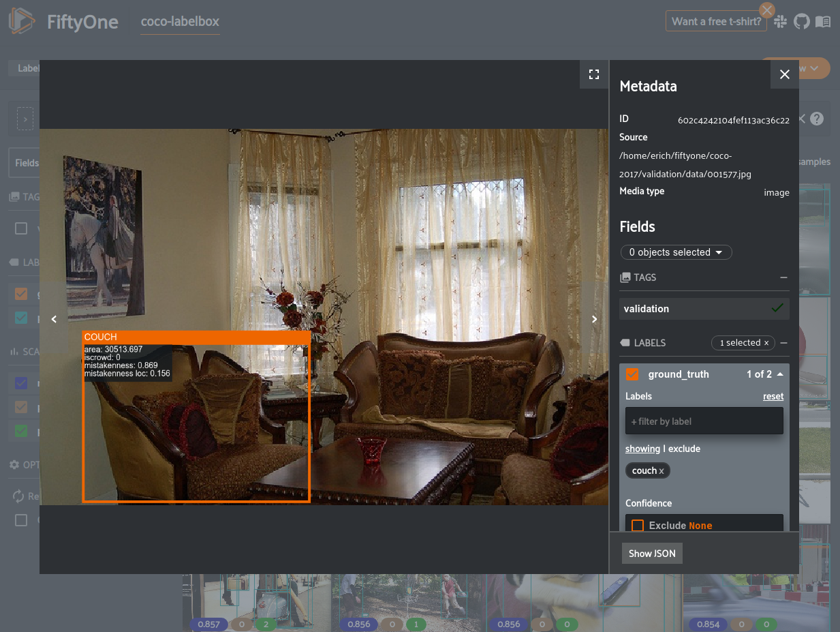Go to next sample with right arrow

coord(594,318)
